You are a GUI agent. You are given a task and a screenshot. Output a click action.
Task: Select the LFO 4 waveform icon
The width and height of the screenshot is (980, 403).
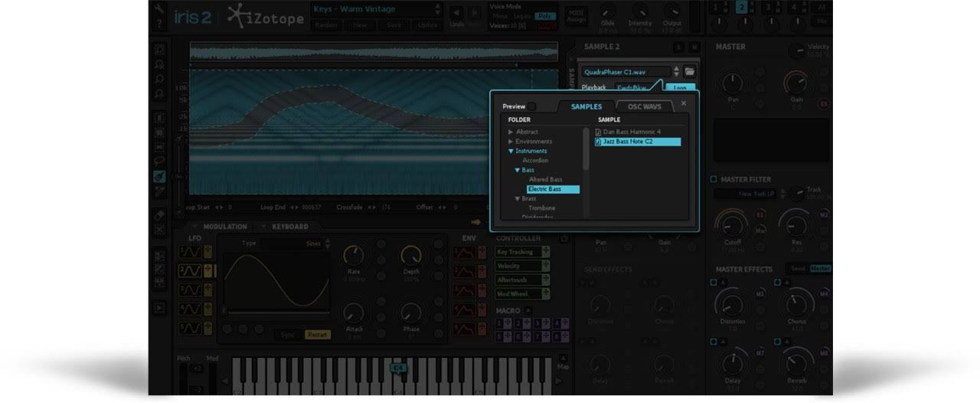coord(190,309)
